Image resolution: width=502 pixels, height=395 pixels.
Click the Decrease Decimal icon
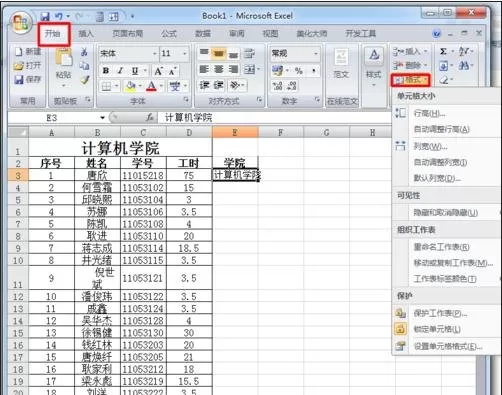point(292,86)
